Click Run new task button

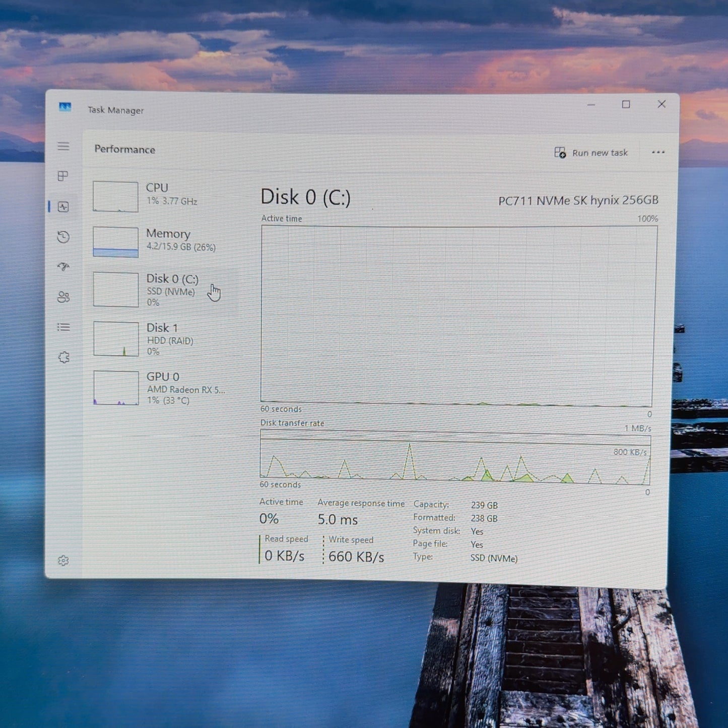[x=591, y=153]
